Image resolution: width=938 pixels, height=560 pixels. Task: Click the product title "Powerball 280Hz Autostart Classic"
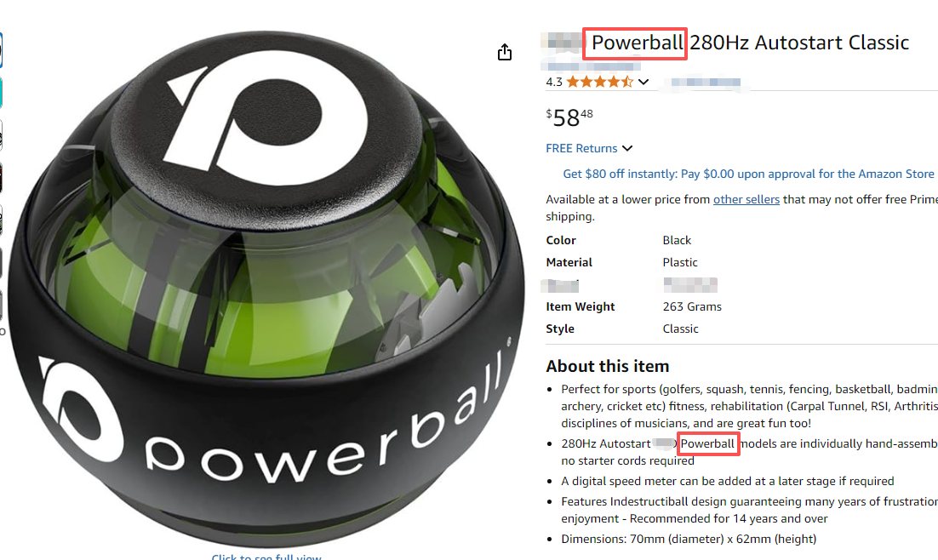[750, 43]
